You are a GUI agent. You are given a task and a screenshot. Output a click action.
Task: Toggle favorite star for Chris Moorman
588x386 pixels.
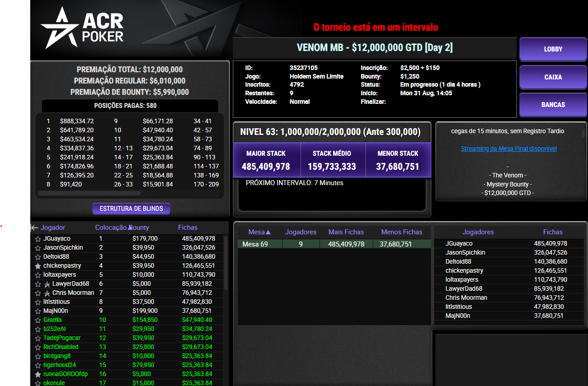click(38, 293)
